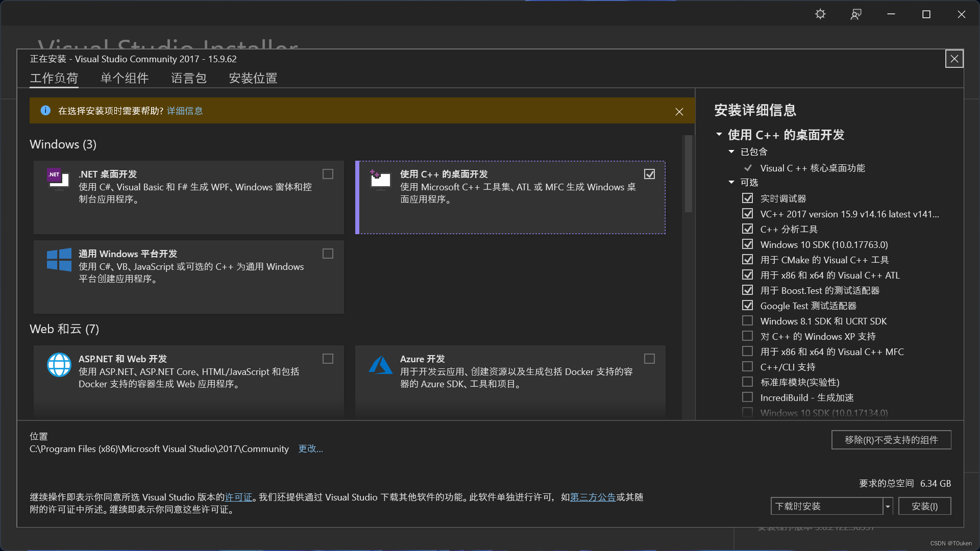Click the install path C:\Program Files (x86) text
Screen dimensions: 980x551
pos(159,448)
